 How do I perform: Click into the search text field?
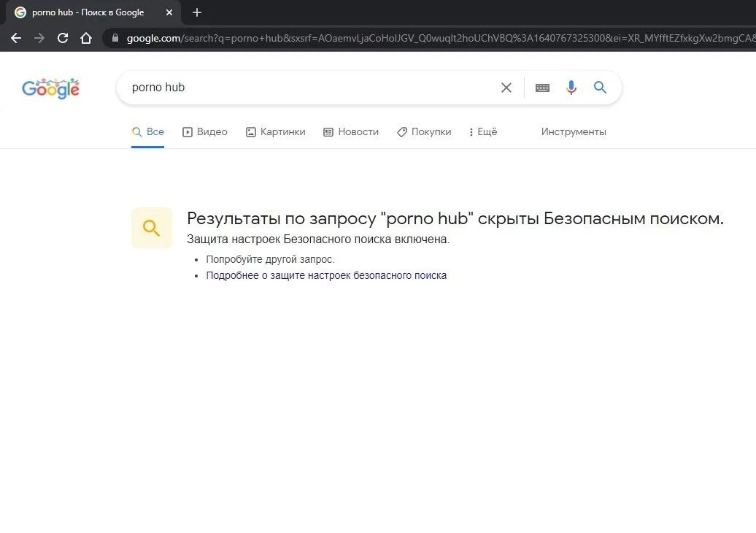point(313,88)
